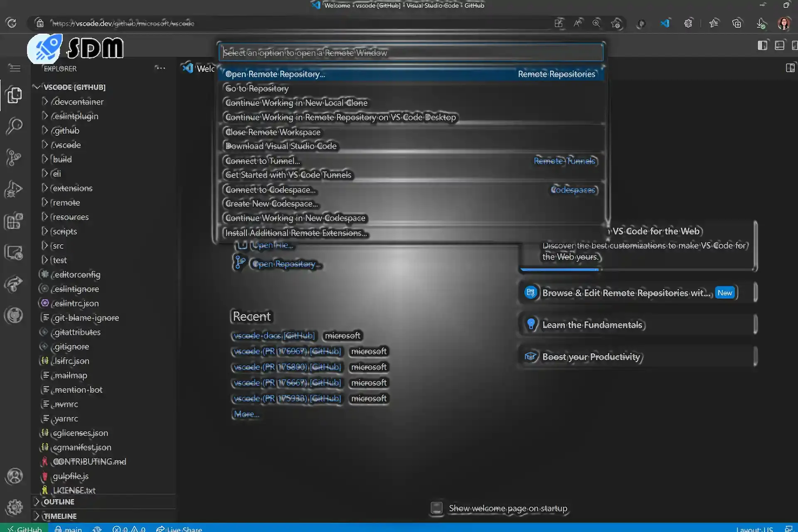
Task: Open browser favorites star icon
Action: (x=714, y=23)
